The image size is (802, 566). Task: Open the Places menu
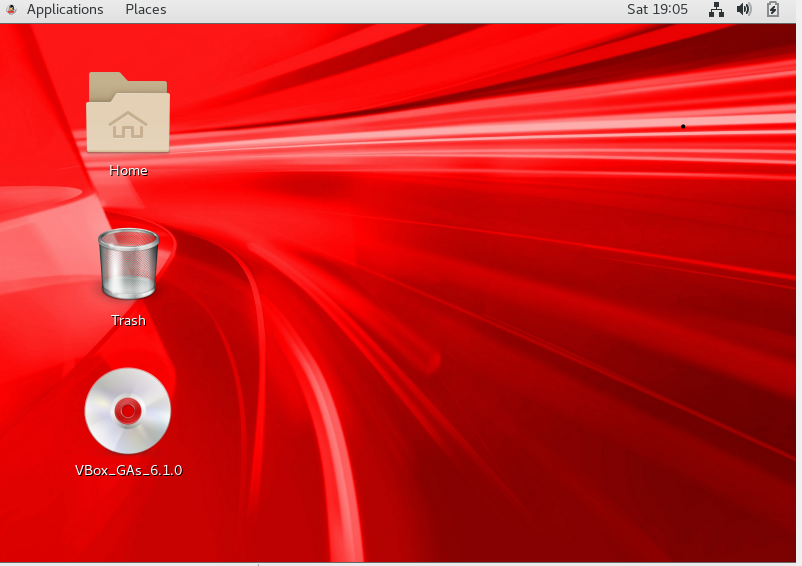click(146, 10)
